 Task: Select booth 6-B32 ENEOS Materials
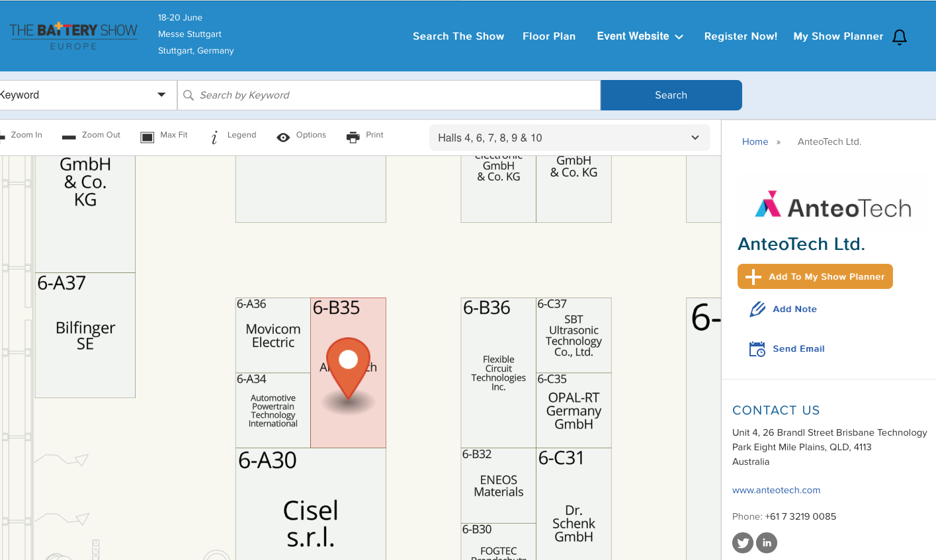click(x=499, y=485)
